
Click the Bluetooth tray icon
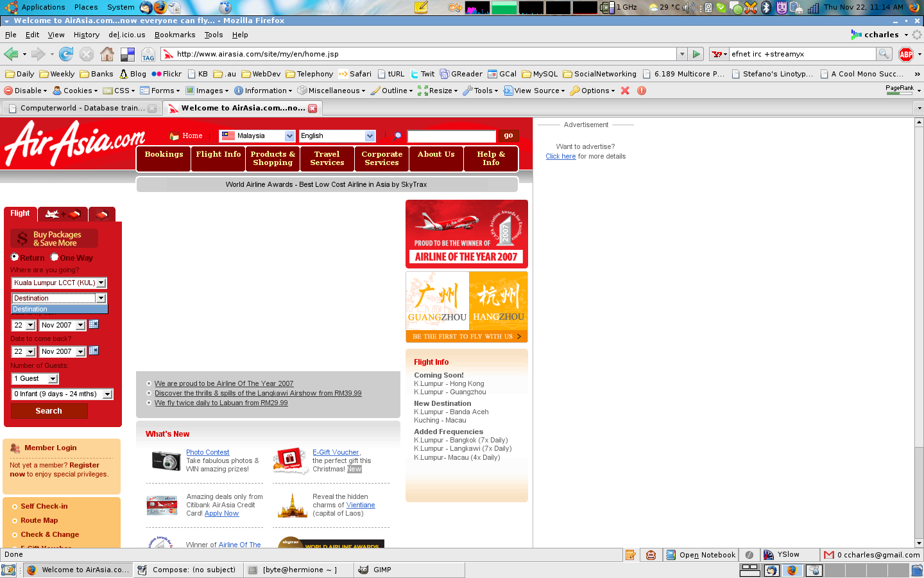click(766, 8)
